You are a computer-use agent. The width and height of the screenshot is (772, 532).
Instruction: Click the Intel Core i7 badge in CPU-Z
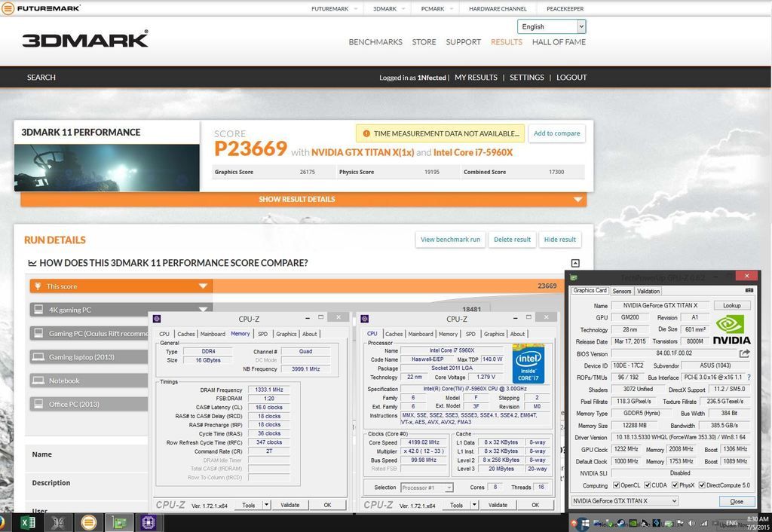click(528, 364)
